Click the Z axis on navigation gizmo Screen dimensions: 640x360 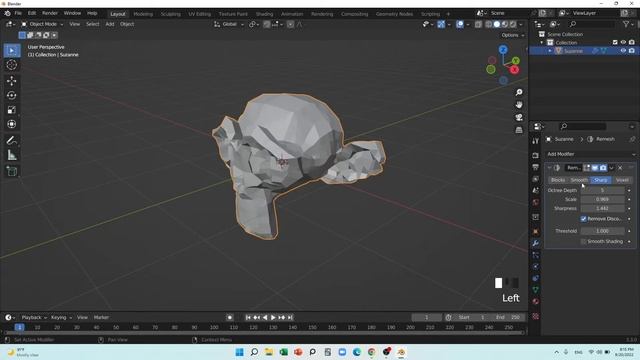[503, 49]
